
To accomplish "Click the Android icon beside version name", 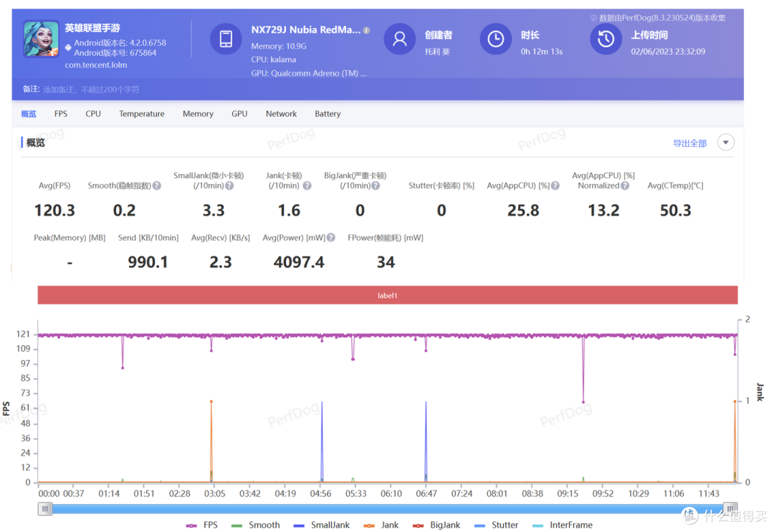I will [68, 48].
